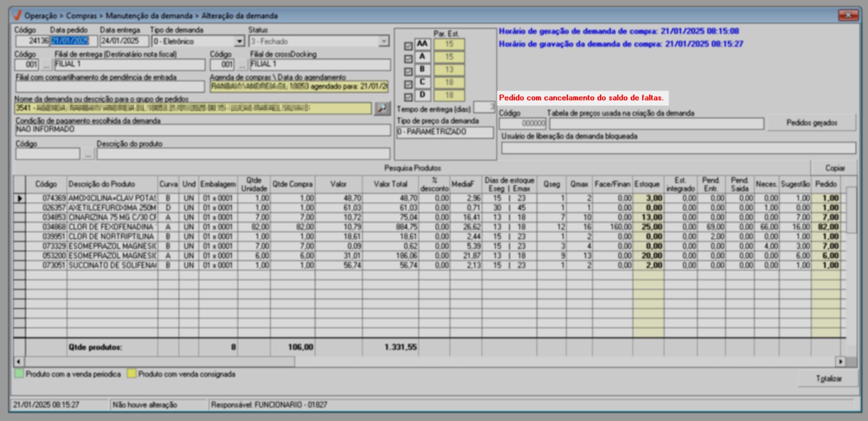The image size is (868, 421).
Task: Click the yellow consigned sale legend swatch
Action: point(131,374)
